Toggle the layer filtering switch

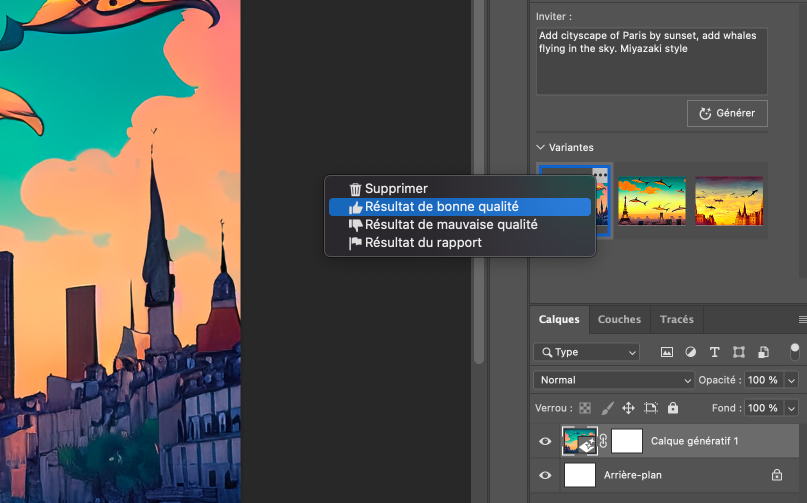click(795, 351)
